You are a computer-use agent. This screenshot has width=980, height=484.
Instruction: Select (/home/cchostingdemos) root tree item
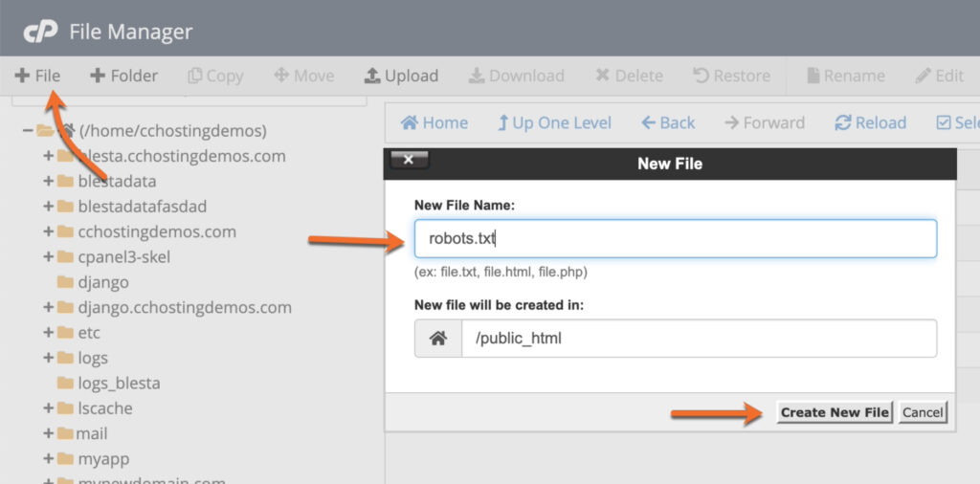click(x=172, y=131)
